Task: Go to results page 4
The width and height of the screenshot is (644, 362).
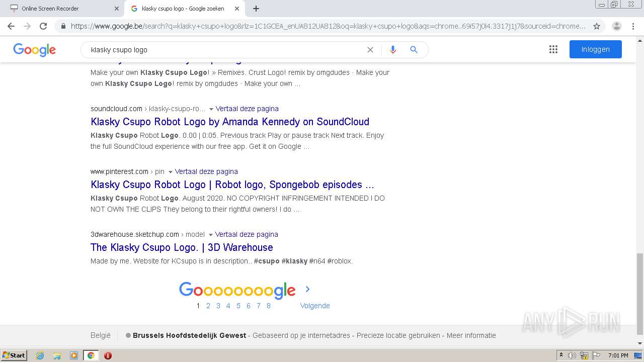Action: pos(228,306)
